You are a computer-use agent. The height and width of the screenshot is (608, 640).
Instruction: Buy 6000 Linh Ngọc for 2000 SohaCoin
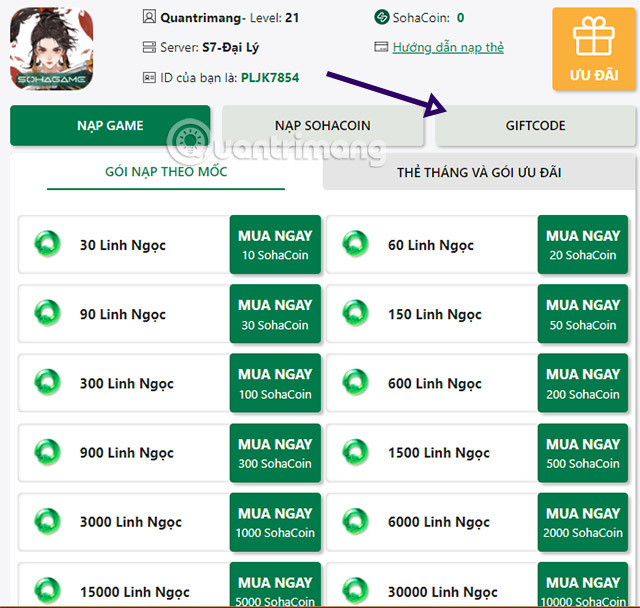pos(583,522)
